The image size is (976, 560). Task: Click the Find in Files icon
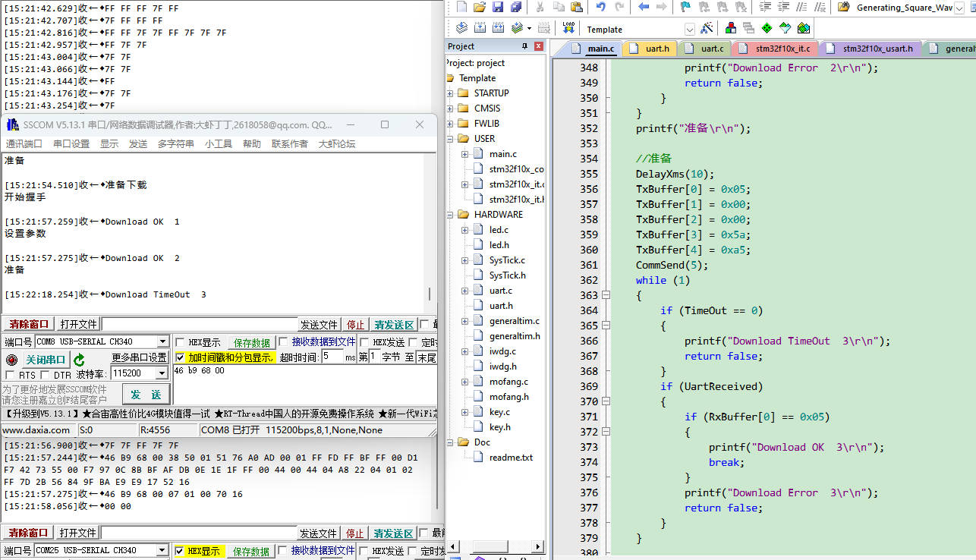(844, 7)
